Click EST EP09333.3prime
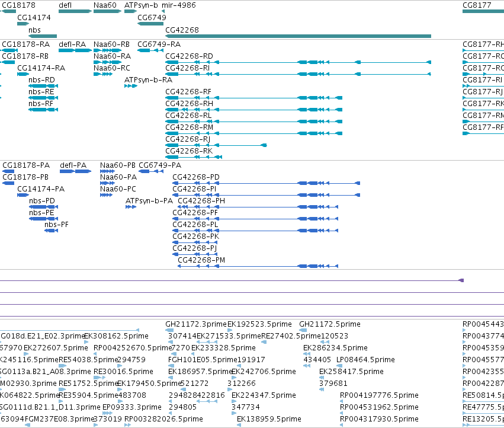504x428 pixels. [107, 413]
